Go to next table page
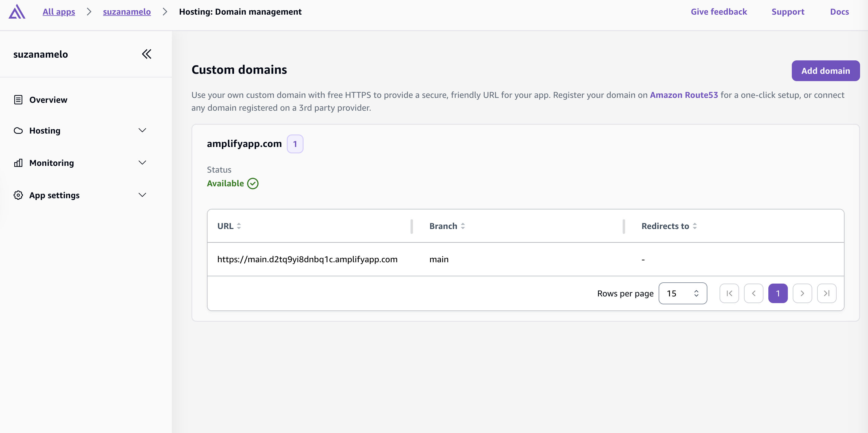This screenshot has height=433, width=868. (802, 293)
